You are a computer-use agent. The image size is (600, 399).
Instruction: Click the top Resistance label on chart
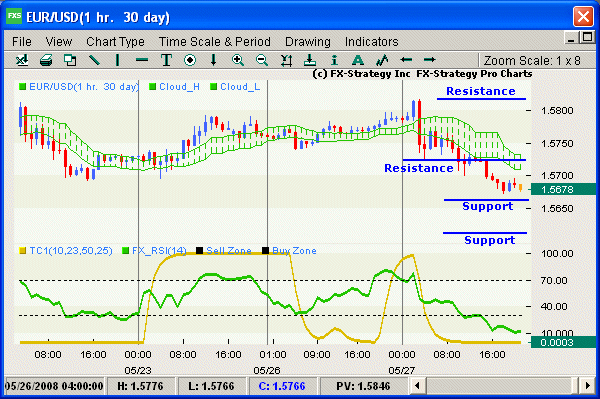(481, 91)
